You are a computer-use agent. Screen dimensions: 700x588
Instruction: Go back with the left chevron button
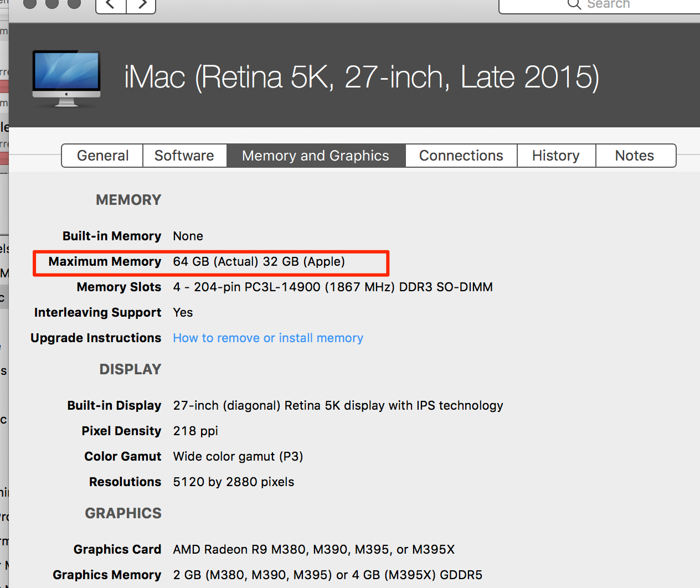coord(111,5)
